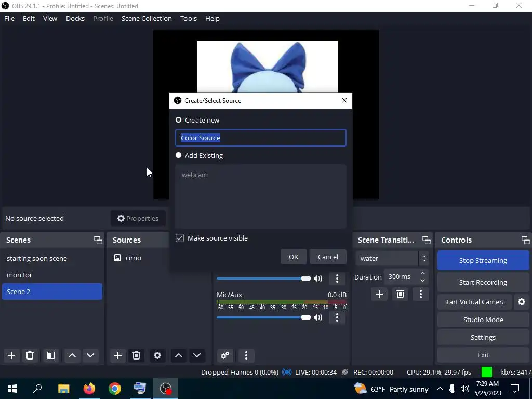Open the Help menu
This screenshot has width=532, height=399.
click(212, 18)
